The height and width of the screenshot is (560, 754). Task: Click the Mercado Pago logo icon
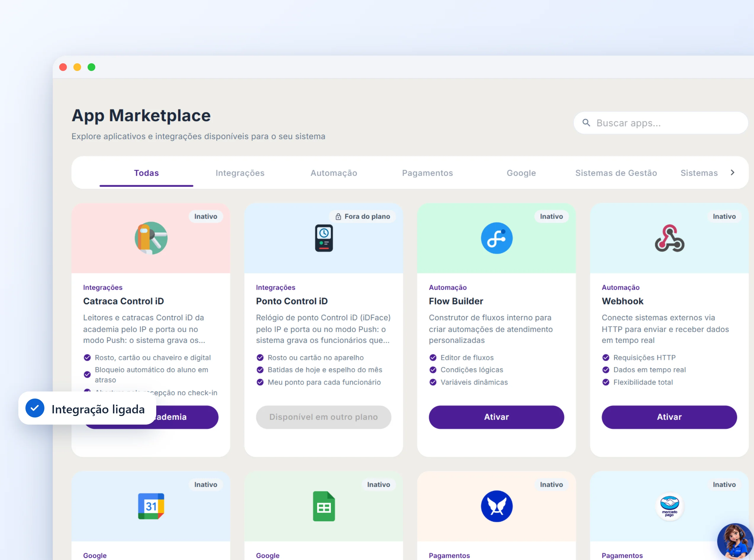pos(669,506)
